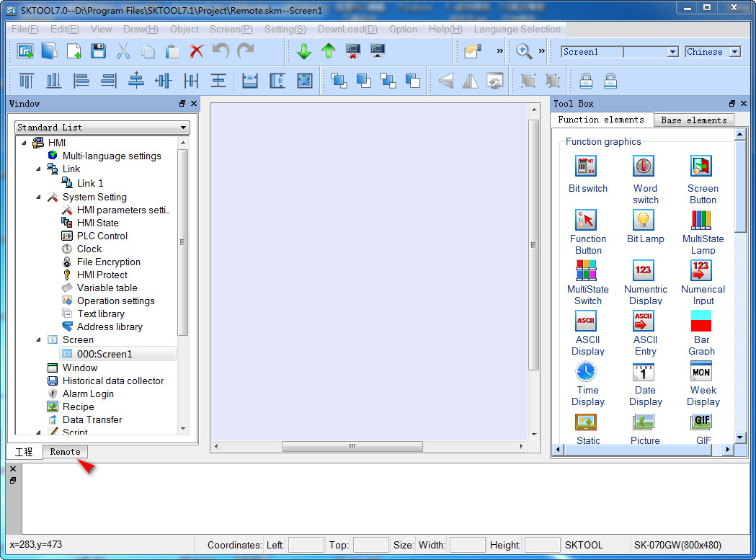This screenshot has height=560, width=756.
Task: Open PLC Control in the tree
Action: (x=102, y=236)
